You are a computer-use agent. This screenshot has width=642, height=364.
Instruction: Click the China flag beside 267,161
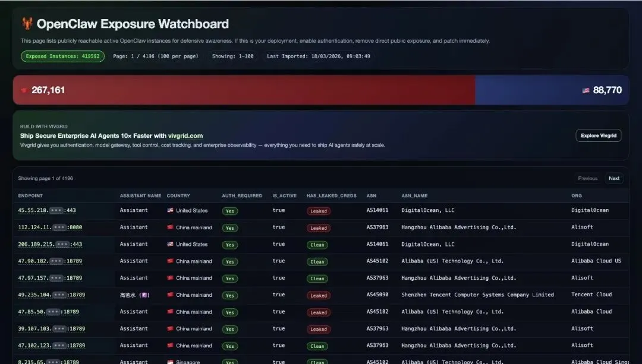[x=24, y=90]
